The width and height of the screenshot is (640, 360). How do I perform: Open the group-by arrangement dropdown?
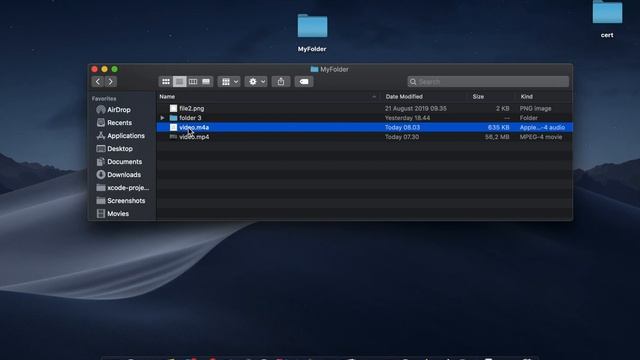pos(229,82)
